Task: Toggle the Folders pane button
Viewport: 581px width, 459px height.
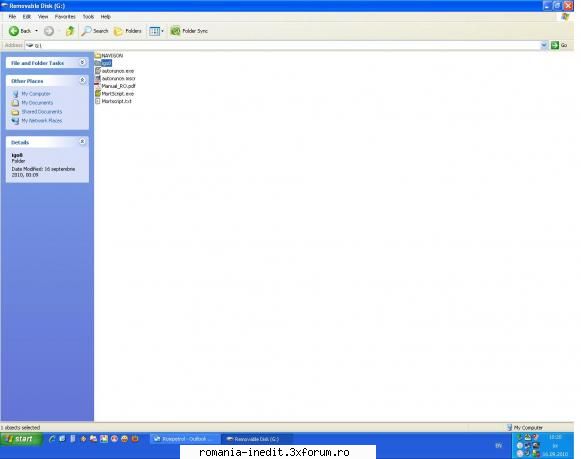Action: pyautogui.click(x=128, y=31)
